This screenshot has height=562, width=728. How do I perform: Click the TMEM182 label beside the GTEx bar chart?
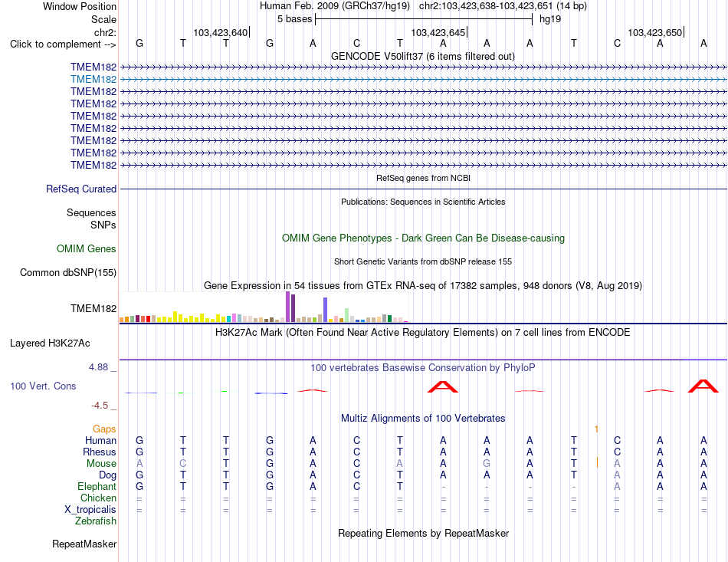click(x=93, y=309)
